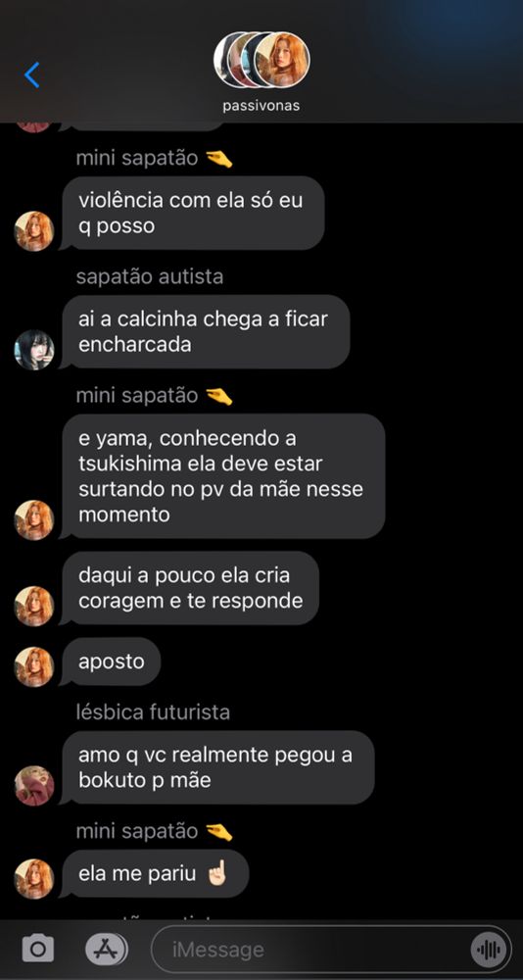Select 'daqui a pouco ela cria' bubble
Screen dimensions: 523x980
190,588
